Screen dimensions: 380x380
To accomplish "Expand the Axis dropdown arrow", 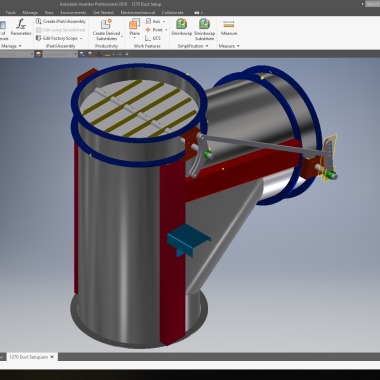I will [x=164, y=21].
